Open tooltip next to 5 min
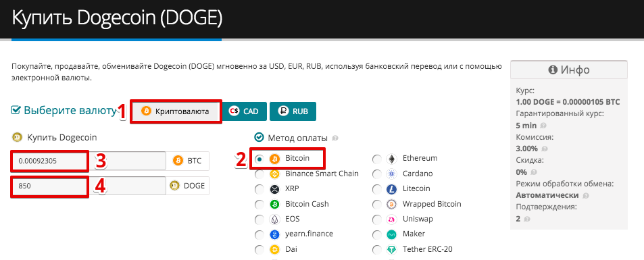 pyautogui.click(x=543, y=126)
